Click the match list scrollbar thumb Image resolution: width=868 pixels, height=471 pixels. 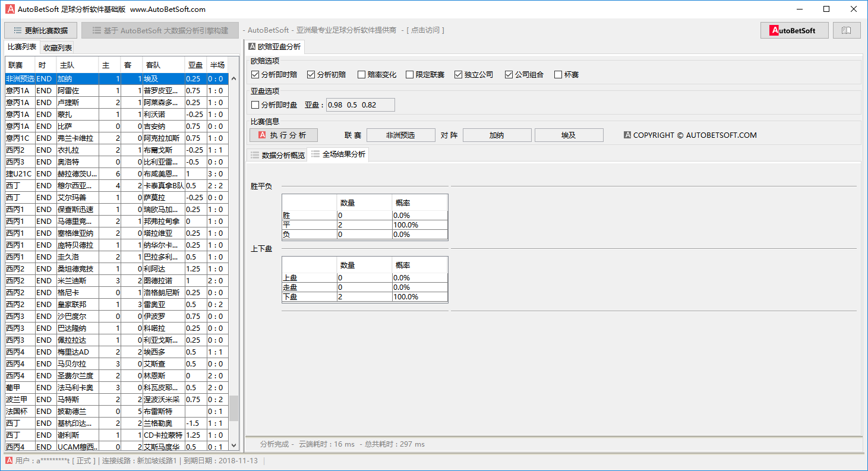[x=233, y=408]
